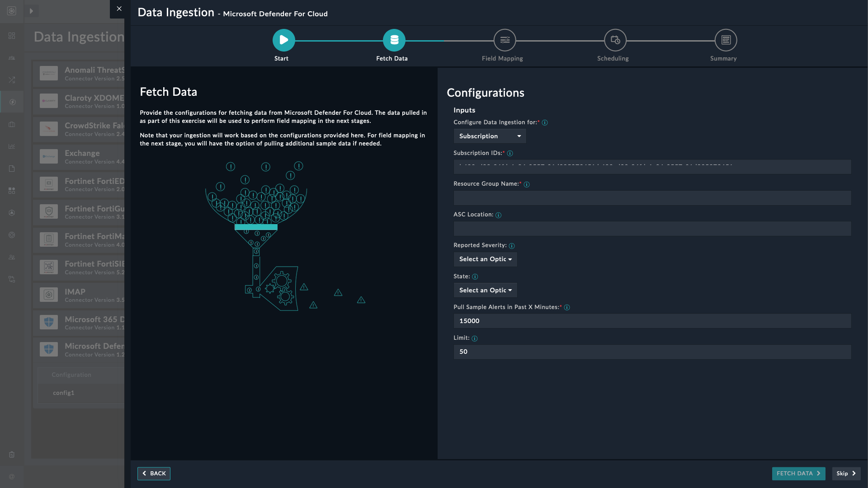
Task: Click info icon beside Pull Sample Alerts label
Action: pos(567,308)
